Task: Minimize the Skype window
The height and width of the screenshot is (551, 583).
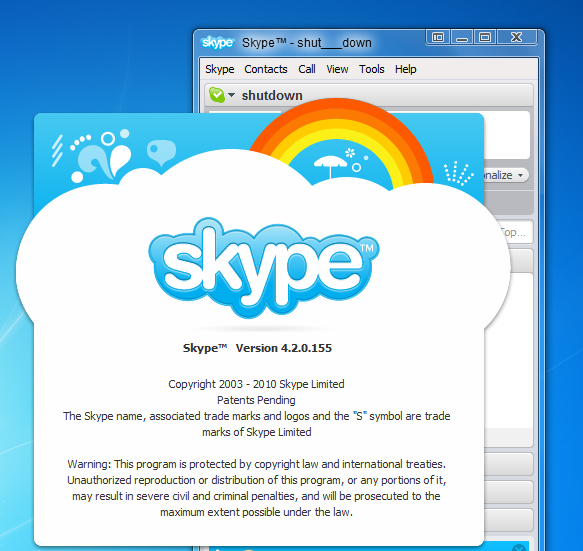Action: pyautogui.click(x=462, y=37)
